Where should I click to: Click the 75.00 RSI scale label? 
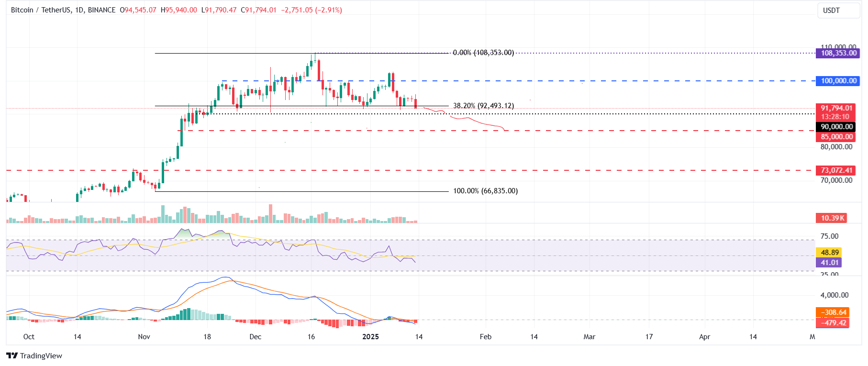click(829, 236)
